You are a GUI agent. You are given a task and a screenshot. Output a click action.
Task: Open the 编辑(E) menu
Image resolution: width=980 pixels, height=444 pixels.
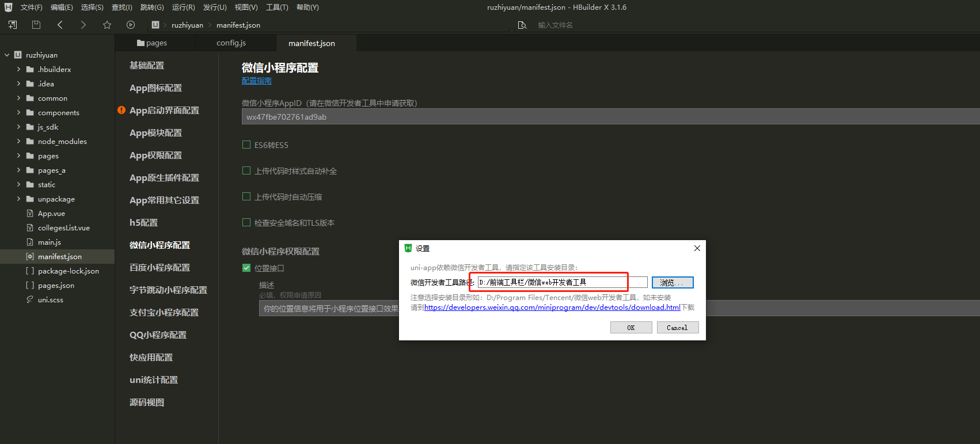tap(62, 7)
